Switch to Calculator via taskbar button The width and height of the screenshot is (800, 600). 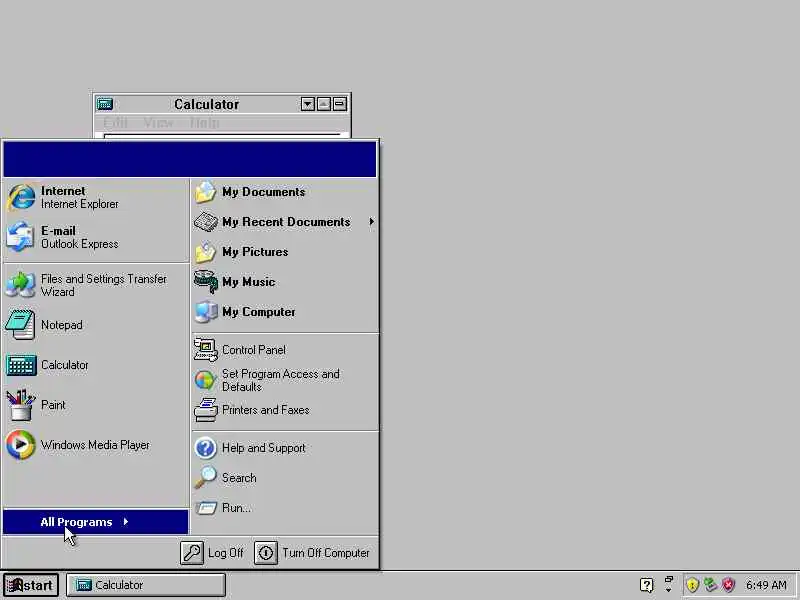(x=146, y=585)
